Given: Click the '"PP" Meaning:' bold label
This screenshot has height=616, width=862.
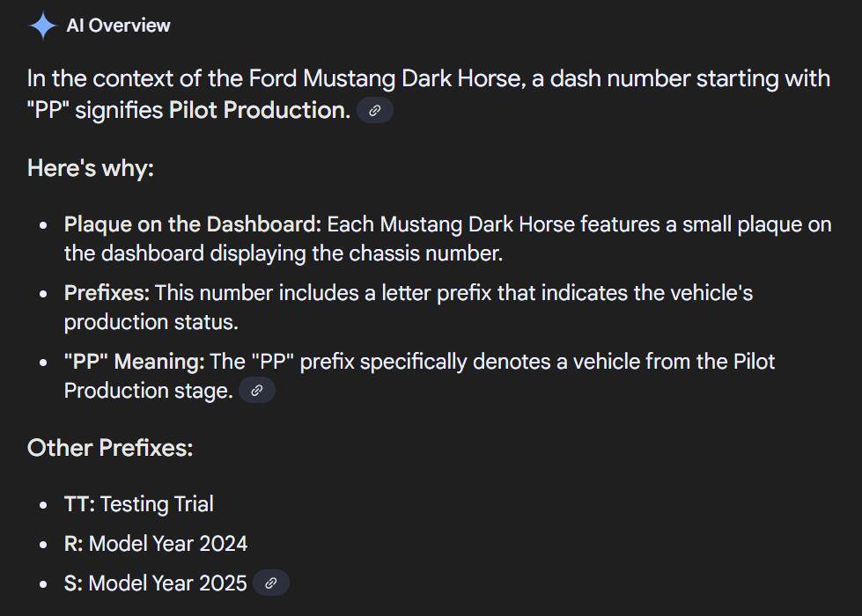Looking at the screenshot, I should 135,362.
